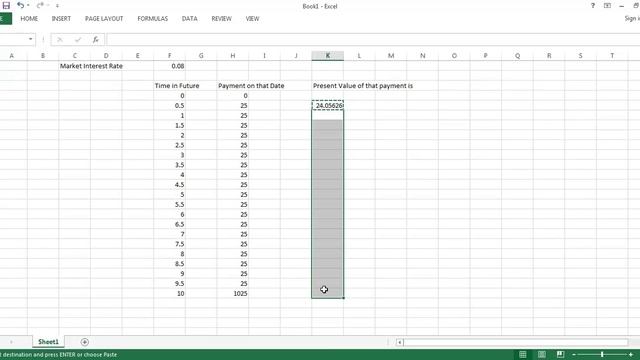Select column T header
This screenshot has width=640, height=360.
pyautogui.click(x=612, y=56)
